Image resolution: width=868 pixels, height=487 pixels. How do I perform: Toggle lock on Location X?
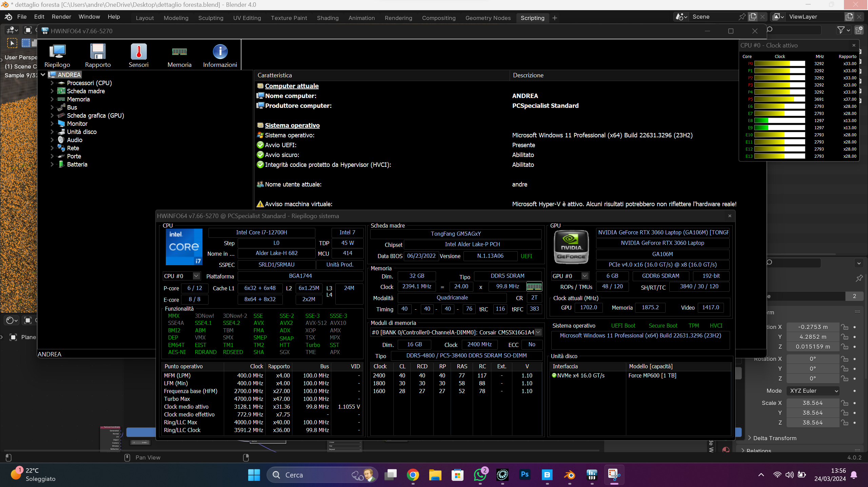[x=845, y=327]
